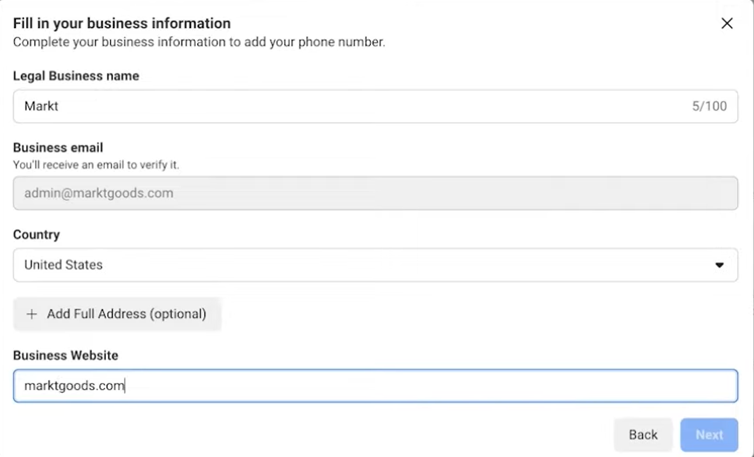Close the business information dialog
This screenshot has width=754, height=457.
[x=727, y=23]
